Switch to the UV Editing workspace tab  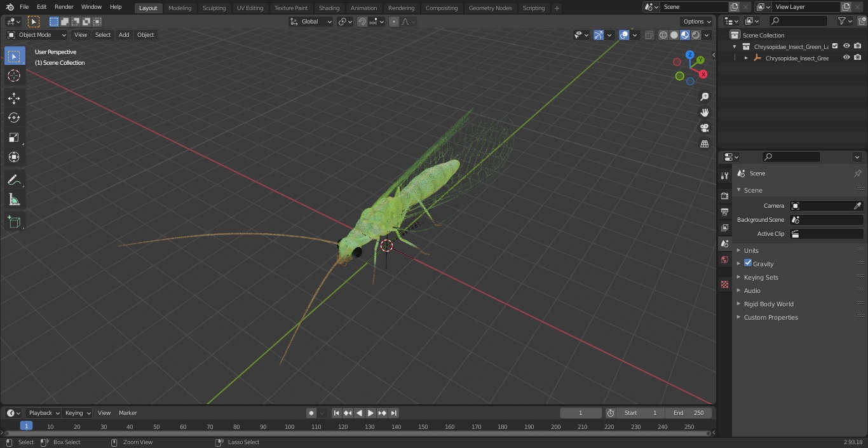pyautogui.click(x=250, y=8)
